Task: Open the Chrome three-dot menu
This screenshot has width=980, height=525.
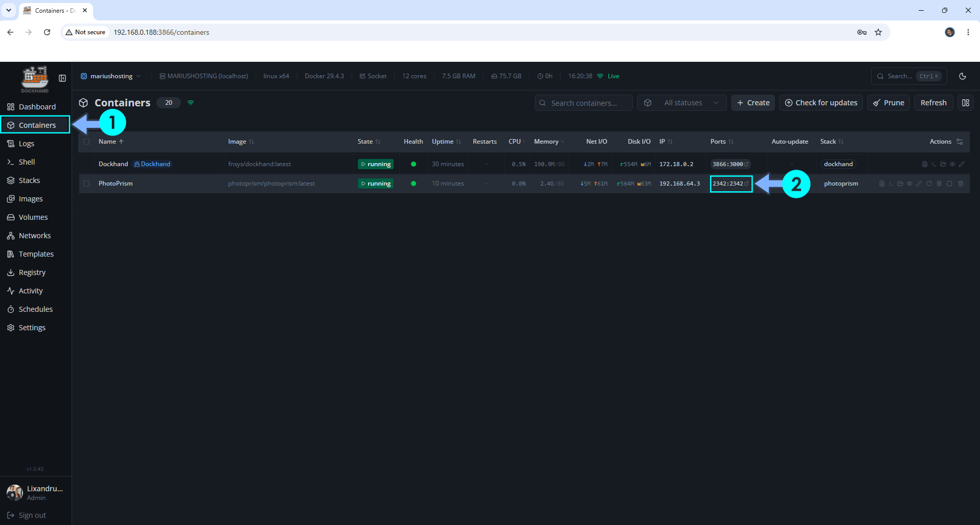Action: [968, 32]
